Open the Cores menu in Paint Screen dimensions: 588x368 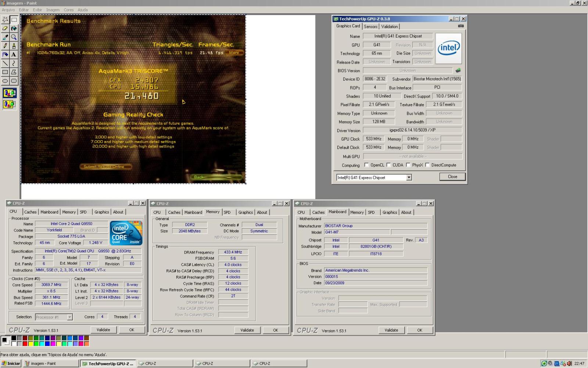(69, 10)
